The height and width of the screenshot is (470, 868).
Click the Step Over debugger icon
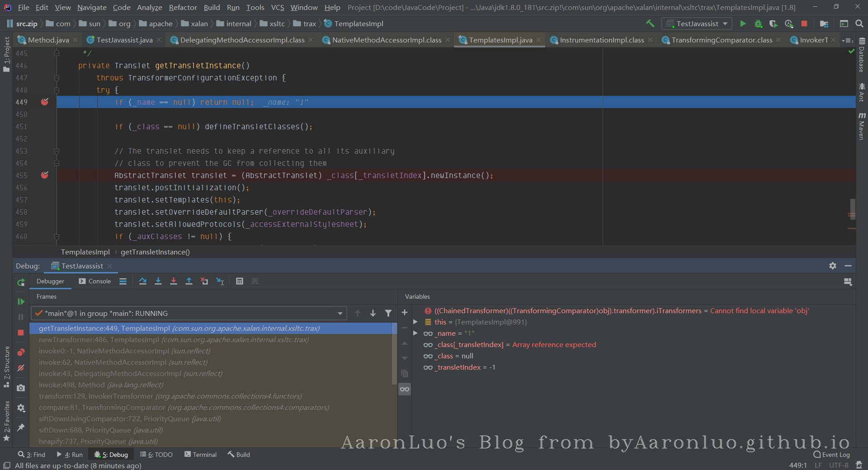[143, 281]
